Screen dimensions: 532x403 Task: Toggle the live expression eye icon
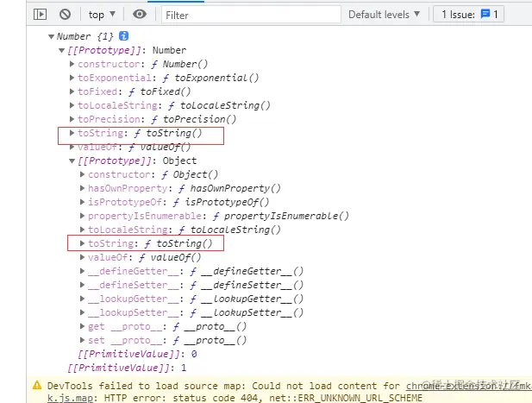(x=140, y=15)
